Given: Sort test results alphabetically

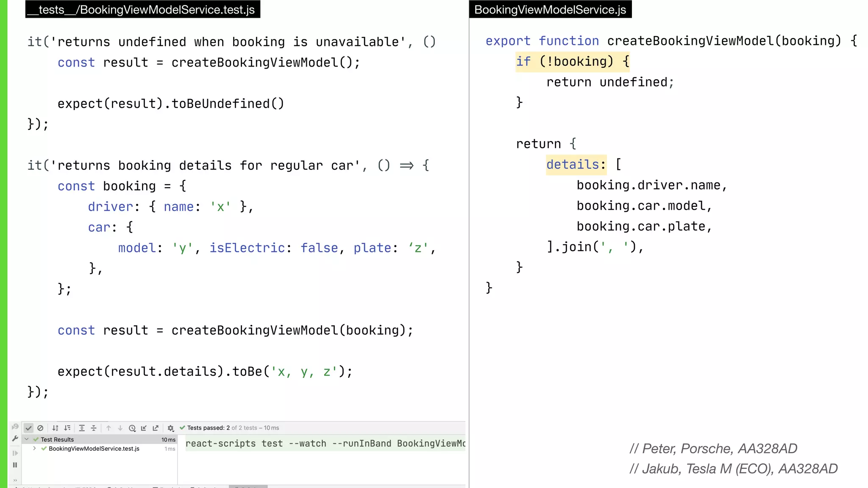Looking at the screenshot, I should [55, 428].
